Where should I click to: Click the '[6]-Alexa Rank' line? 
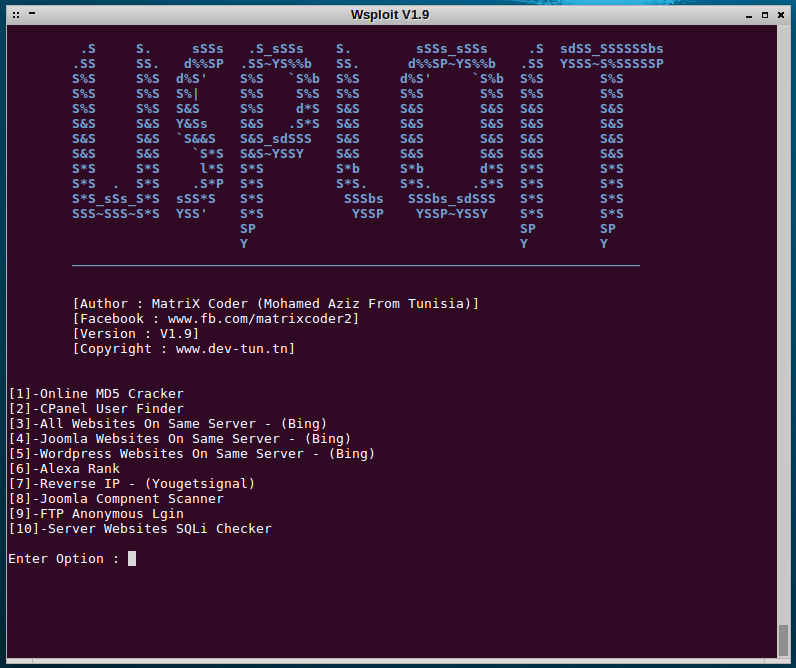64,469
